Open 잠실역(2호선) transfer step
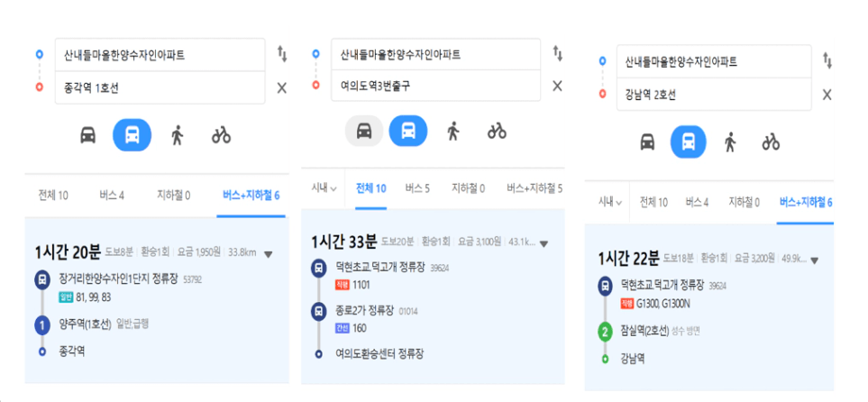Image resolution: width=868 pixels, height=402 pixels. pyautogui.click(x=644, y=331)
